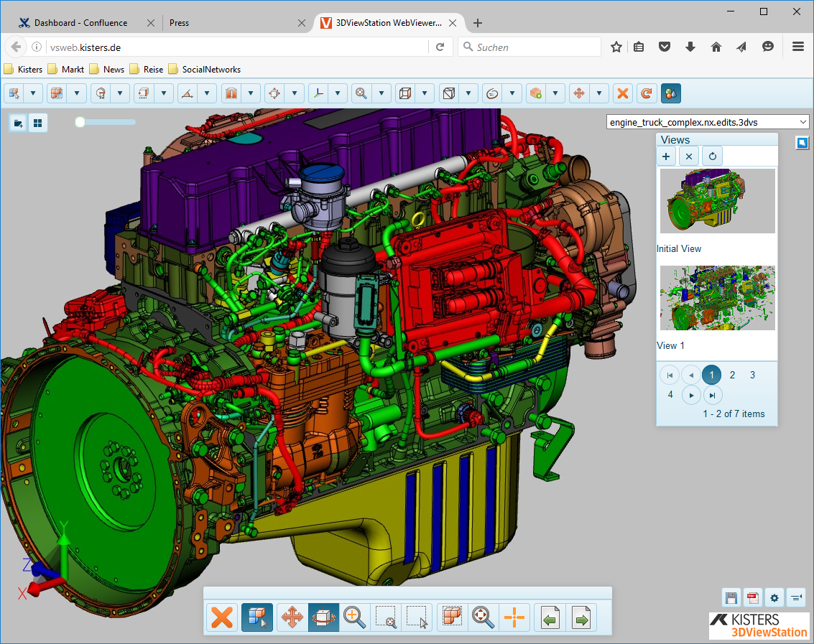Screen dimensions: 814x644
Task: Switch to the Dashboard - Confluence tab
Action: [x=80, y=23]
